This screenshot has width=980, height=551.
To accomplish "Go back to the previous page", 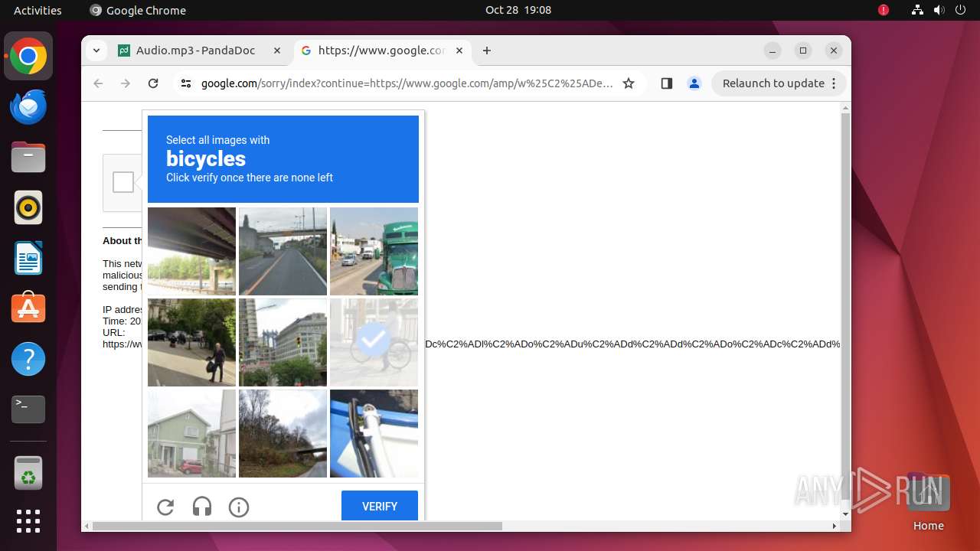I will tap(98, 83).
